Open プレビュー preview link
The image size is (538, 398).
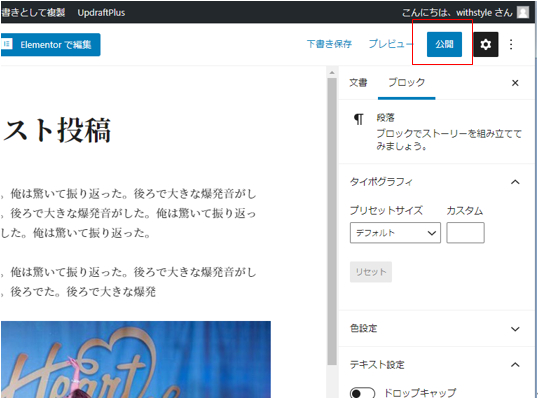tap(390, 44)
